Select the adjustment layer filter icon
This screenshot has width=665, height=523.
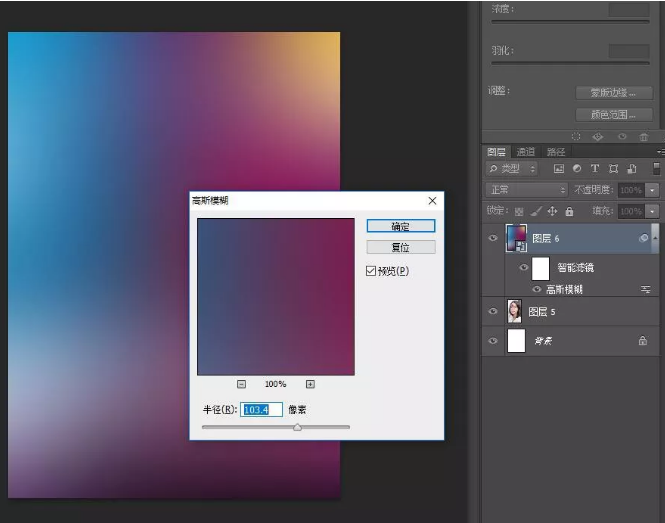576,169
